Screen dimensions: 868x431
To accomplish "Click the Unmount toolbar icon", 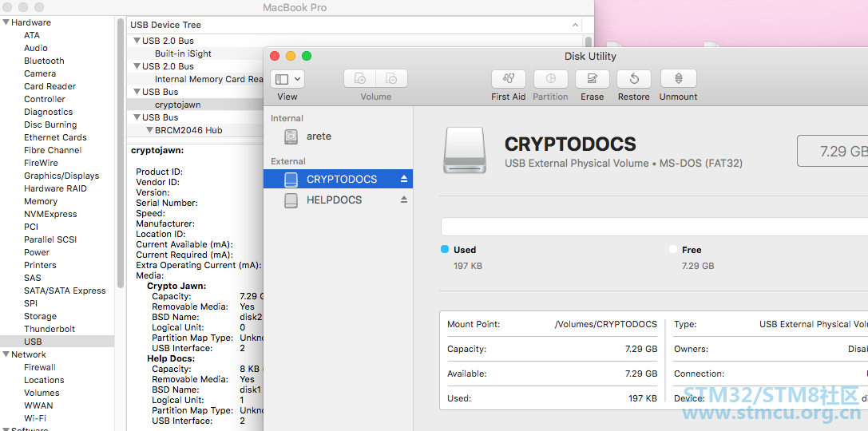I will pyautogui.click(x=678, y=78).
